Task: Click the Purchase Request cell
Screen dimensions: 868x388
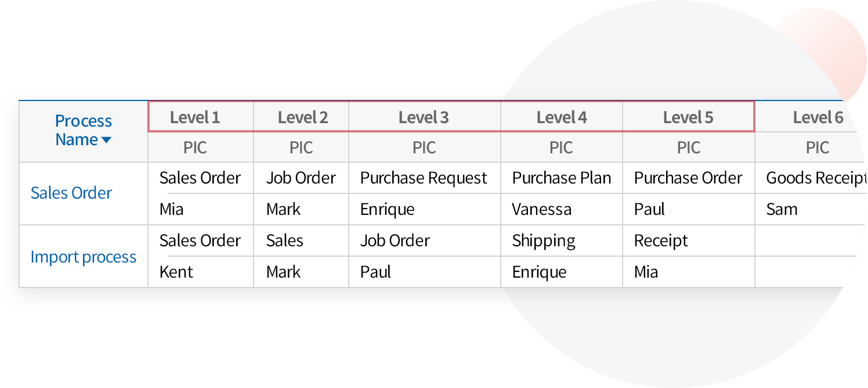Action: click(x=424, y=178)
